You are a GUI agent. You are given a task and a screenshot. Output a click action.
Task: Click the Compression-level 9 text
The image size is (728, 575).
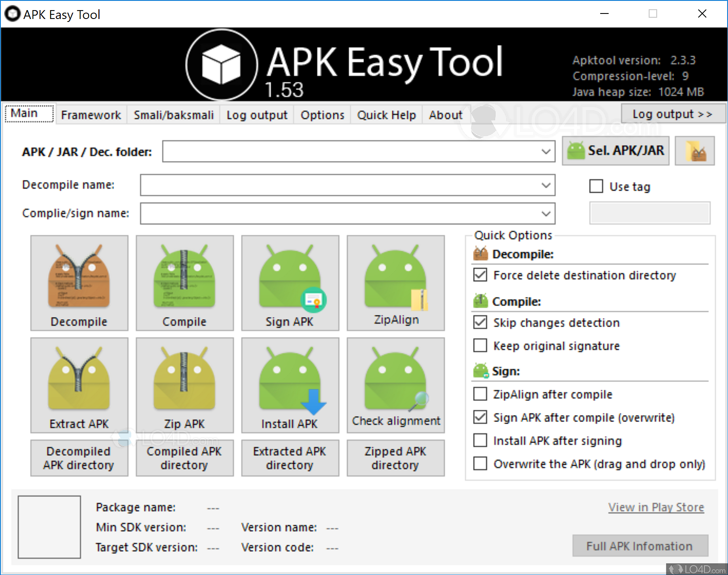coord(630,76)
